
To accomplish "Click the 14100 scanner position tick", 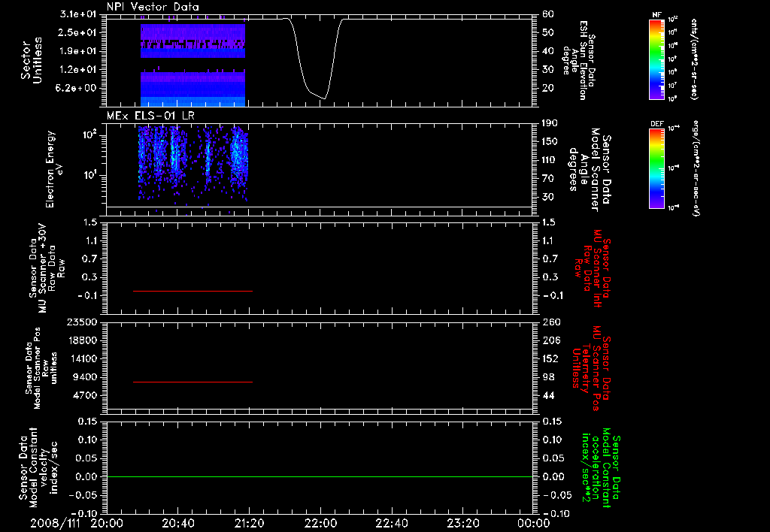I will pos(81,358).
